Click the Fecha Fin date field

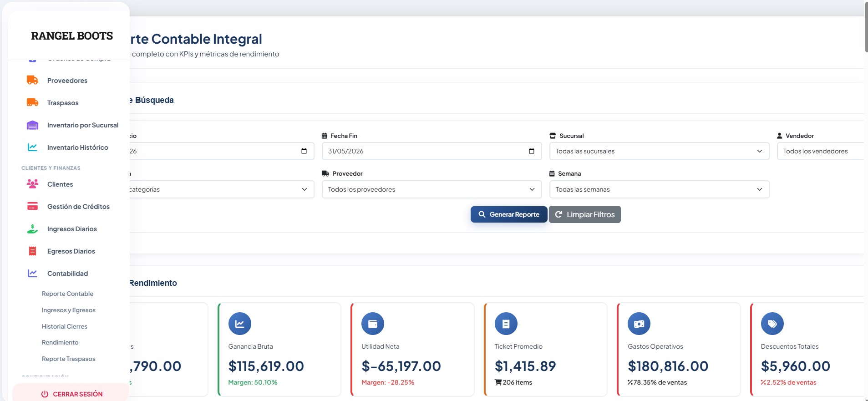[431, 151]
